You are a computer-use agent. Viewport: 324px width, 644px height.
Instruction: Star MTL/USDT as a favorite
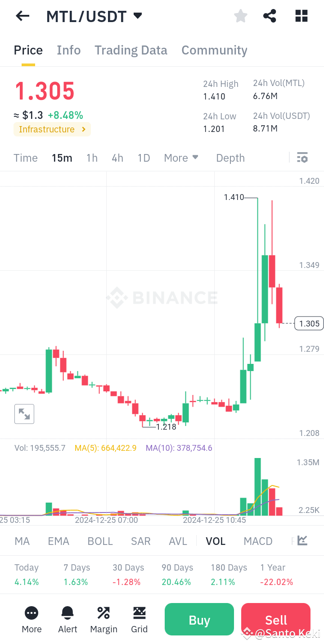coord(240,16)
